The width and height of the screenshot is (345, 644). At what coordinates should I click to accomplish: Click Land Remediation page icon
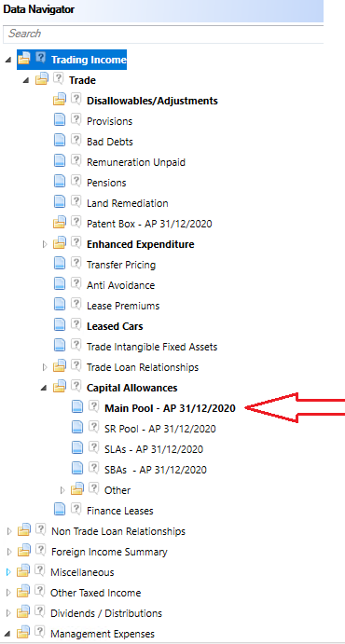pos(60,202)
